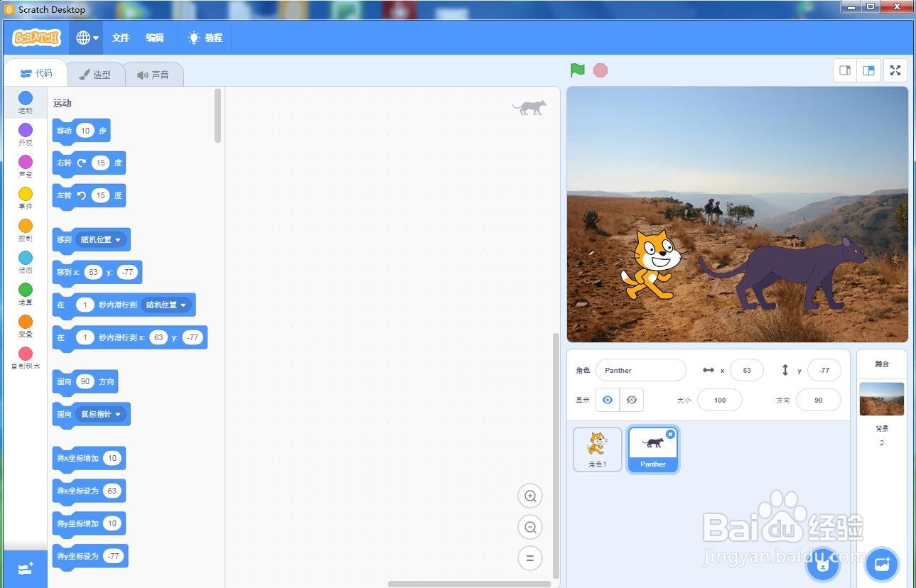The image size is (916, 588).
Task: Select the 运动 motion category
Action: click(x=26, y=102)
